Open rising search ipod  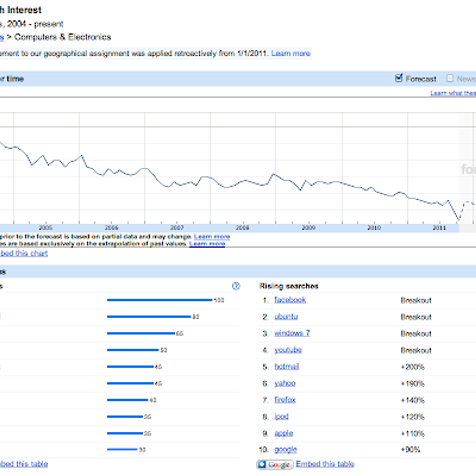pyautogui.click(x=281, y=416)
